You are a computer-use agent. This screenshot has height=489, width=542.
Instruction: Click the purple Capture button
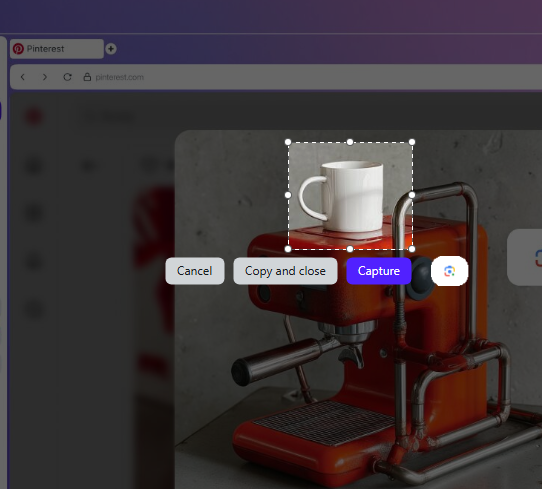click(x=379, y=271)
